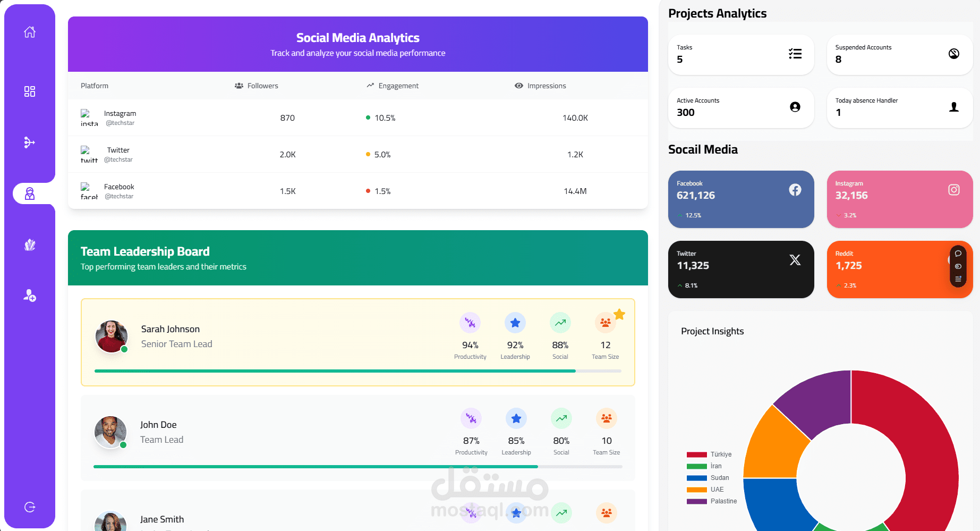
Task: Click Sarah Johnson's progress bar
Action: pyautogui.click(x=358, y=371)
